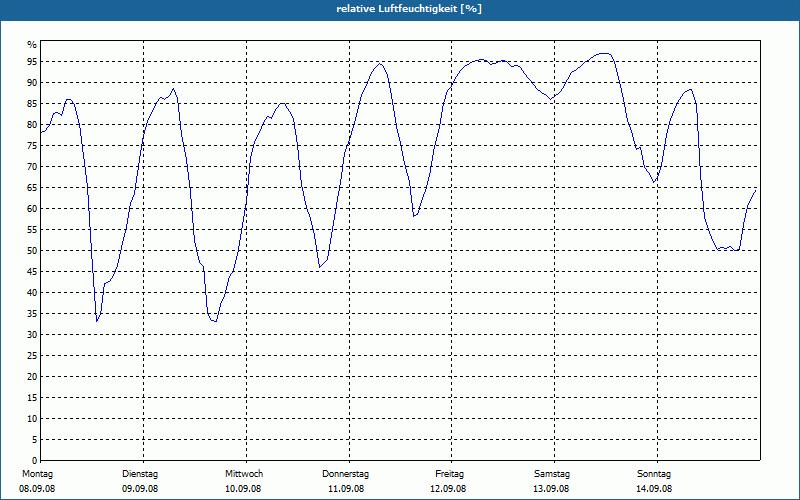
Task: Click the 90 value on the y-axis
Action: click(32, 83)
